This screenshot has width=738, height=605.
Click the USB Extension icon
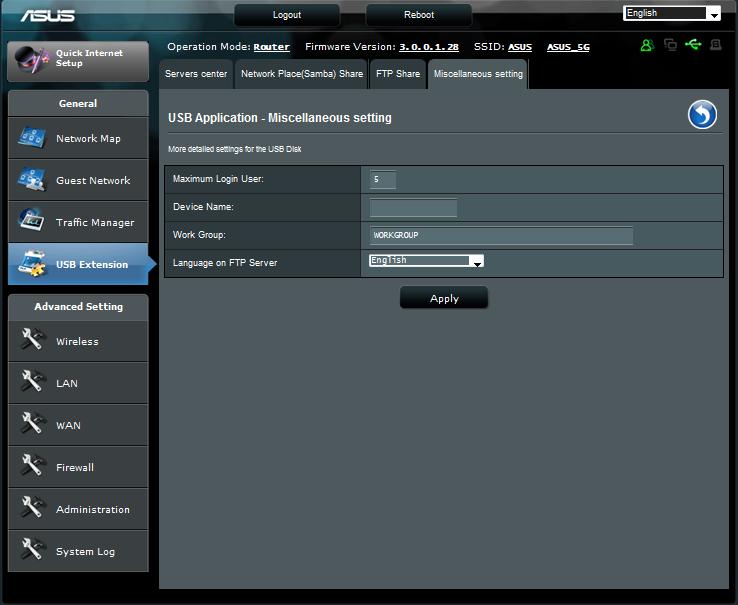[32, 263]
